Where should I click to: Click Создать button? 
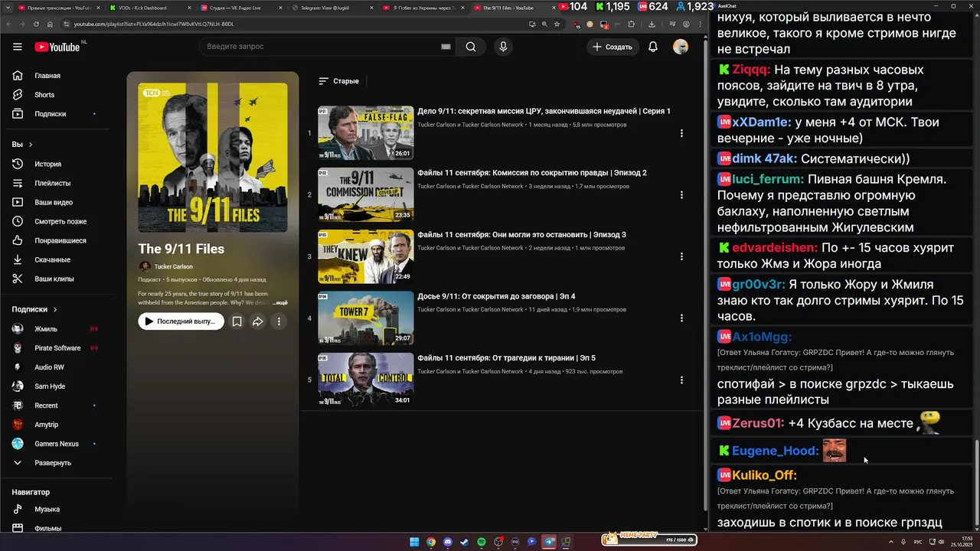click(612, 47)
